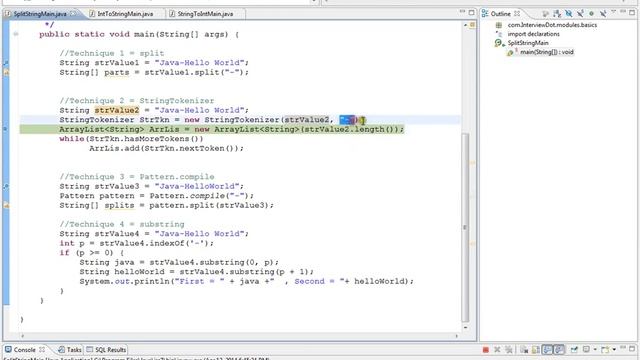Image resolution: width=640 pixels, height=360 pixels.
Task: Click the package icon beside com.InterviewDot.modules.basics
Action: (499, 25)
